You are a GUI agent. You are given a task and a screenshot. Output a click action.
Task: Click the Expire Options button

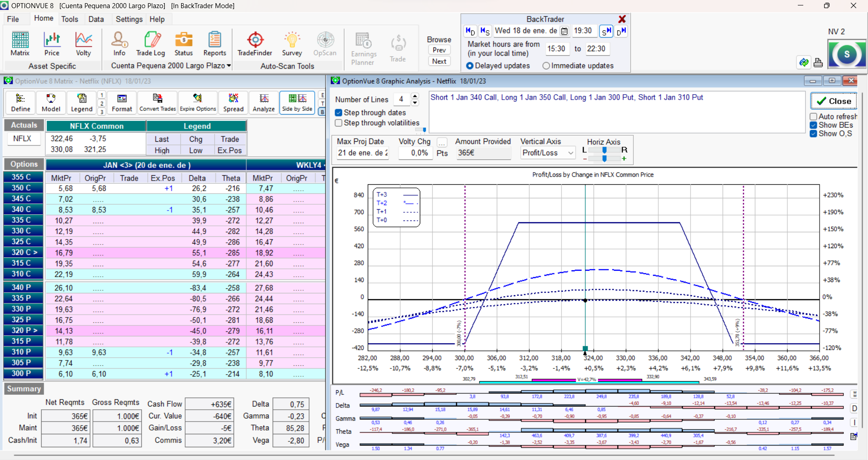point(198,102)
